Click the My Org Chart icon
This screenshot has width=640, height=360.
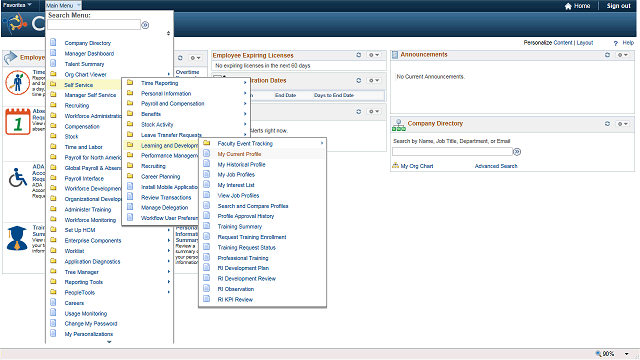pyautogui.click(x=395, y=166)
